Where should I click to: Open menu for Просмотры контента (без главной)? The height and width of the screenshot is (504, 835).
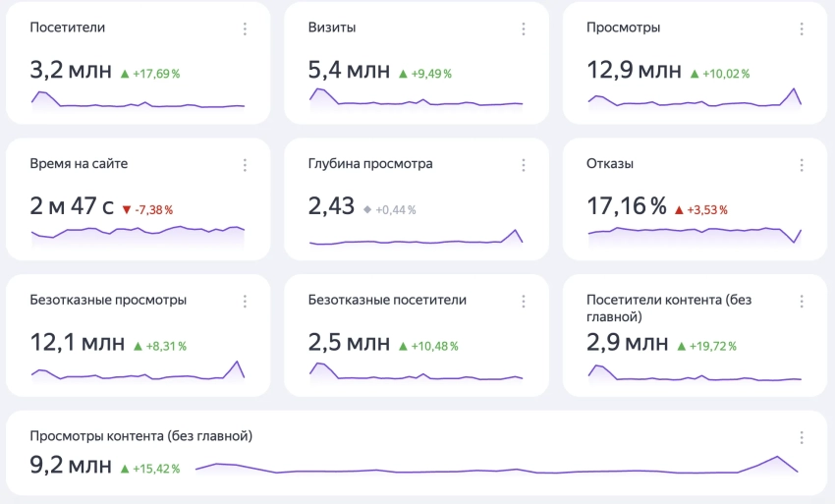pos(802,437)
